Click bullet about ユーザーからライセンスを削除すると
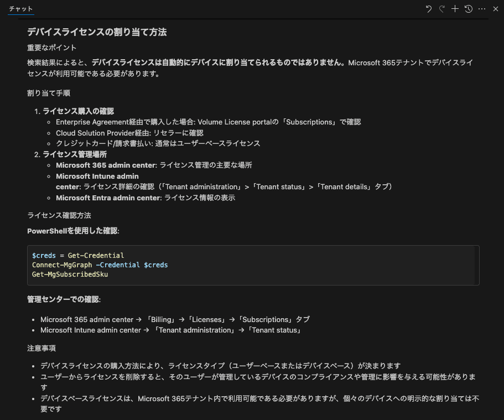Screen dimensions: 504x420 [x=258, y=382]
